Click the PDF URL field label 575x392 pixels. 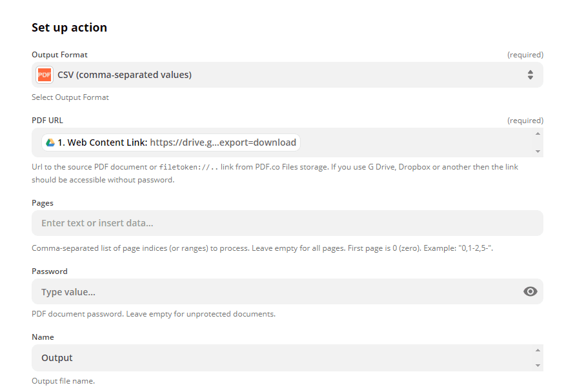(47, 121)
